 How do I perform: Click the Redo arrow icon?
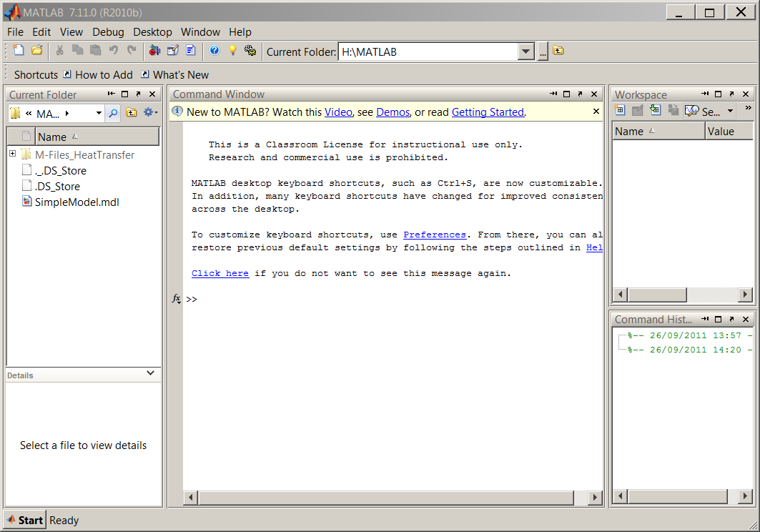132,51
